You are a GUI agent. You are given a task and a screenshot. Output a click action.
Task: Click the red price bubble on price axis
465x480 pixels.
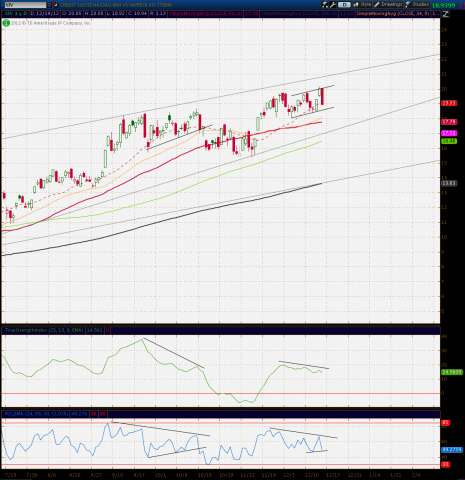449,103
